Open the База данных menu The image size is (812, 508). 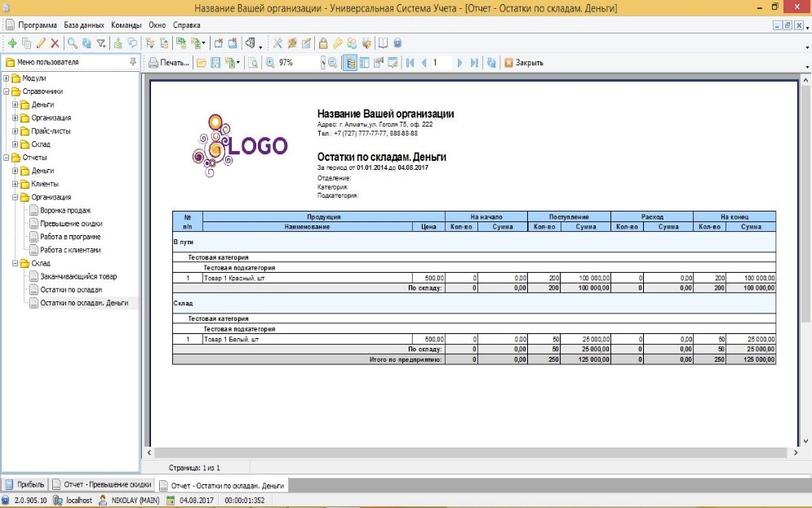click(84, 25)
